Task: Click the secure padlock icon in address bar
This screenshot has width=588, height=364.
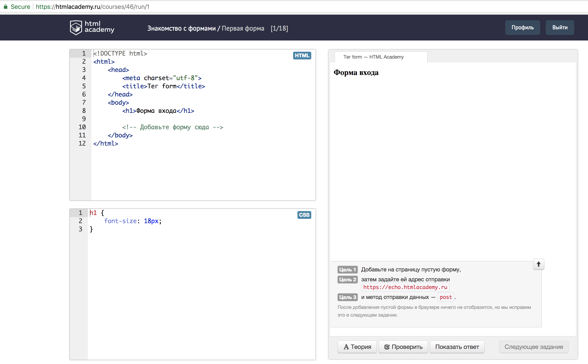Action: [6, 6]
